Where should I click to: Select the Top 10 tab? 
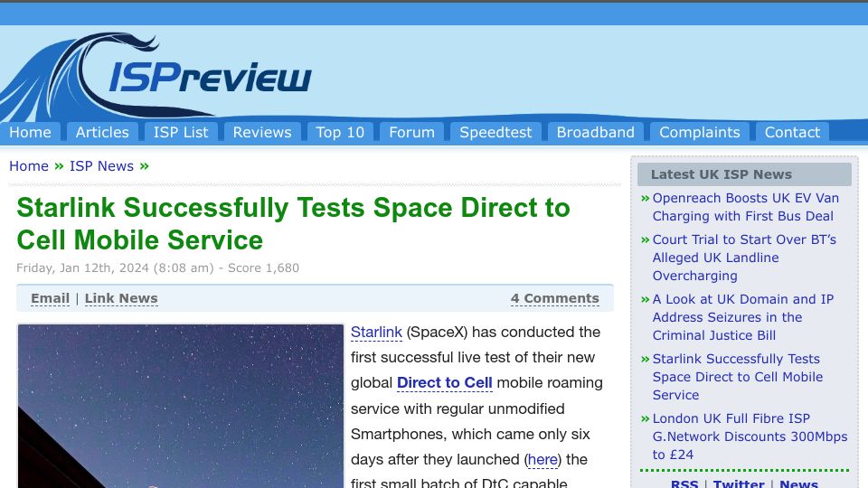tap(340, 132)
